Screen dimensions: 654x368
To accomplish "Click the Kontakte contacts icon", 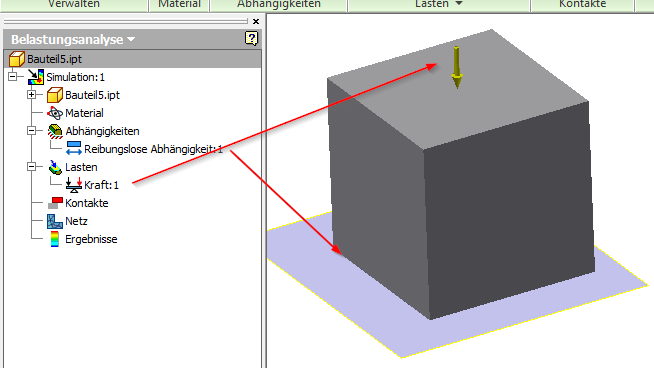I will tap(55, 203).
